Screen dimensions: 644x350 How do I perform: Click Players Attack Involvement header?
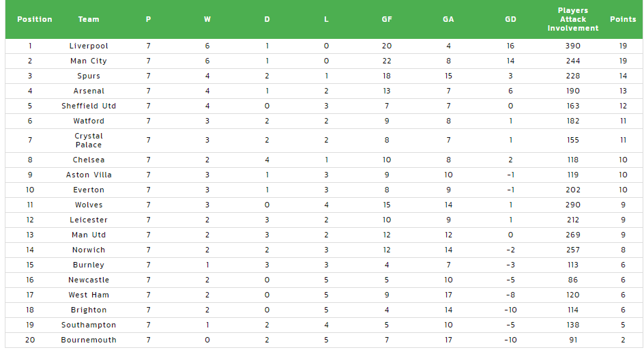(572, 19)
